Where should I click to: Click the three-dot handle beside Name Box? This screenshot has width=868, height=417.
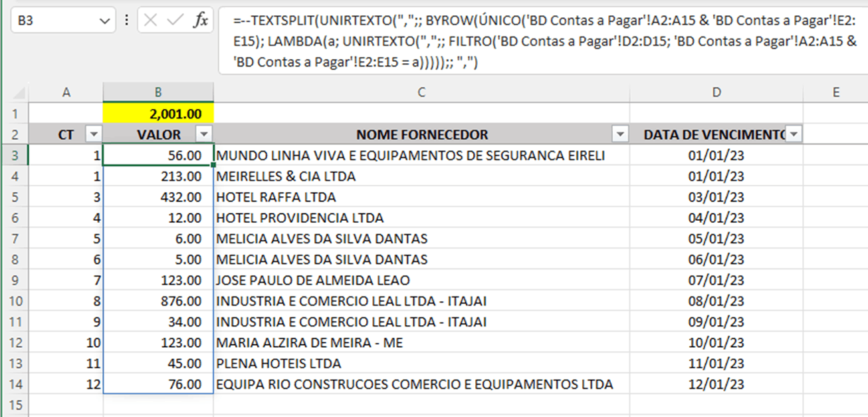coord(127,21)
